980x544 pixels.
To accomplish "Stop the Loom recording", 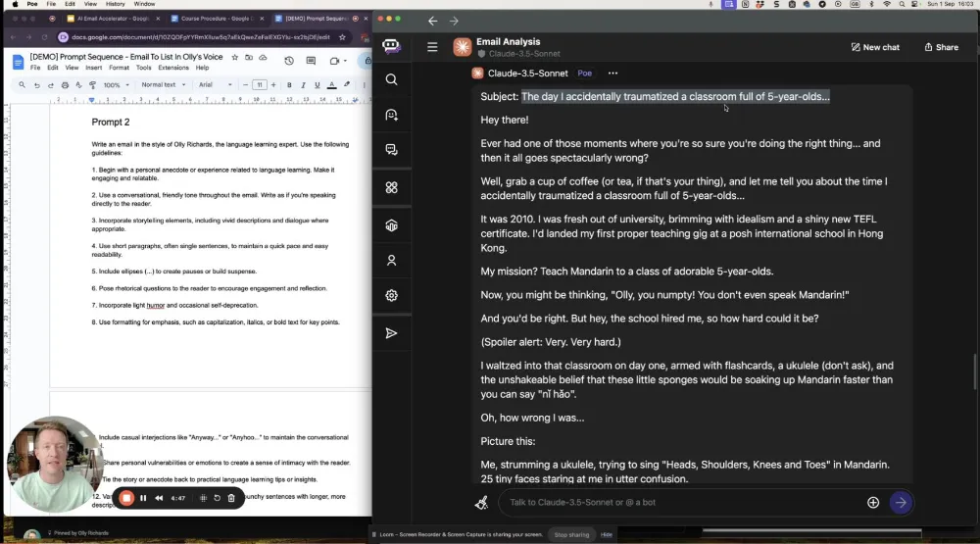I will pyautogui.click(x=126, y=498).
